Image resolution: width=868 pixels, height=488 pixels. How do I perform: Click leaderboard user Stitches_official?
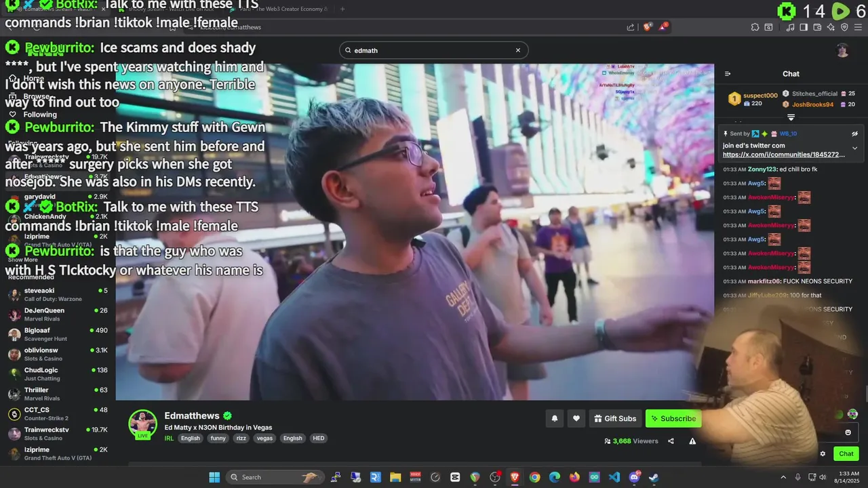pos(815,94)
